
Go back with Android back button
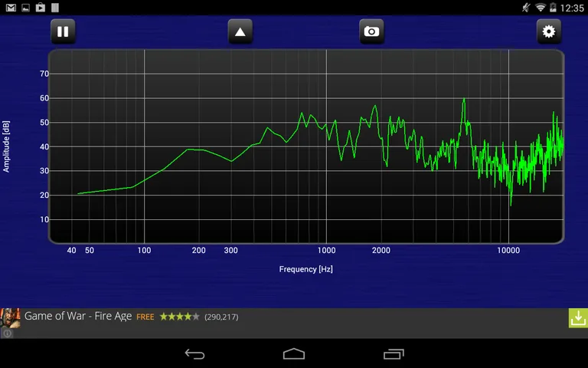point(195,353)
